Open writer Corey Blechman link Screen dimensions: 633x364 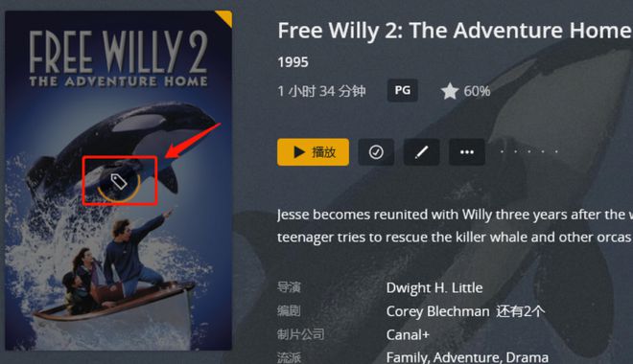437,311
